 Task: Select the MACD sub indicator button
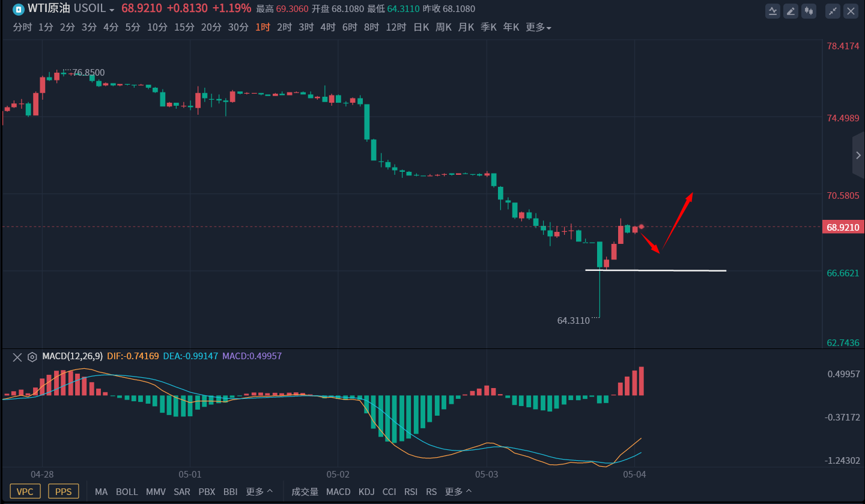pyautogui.click(x=338, y=491)
